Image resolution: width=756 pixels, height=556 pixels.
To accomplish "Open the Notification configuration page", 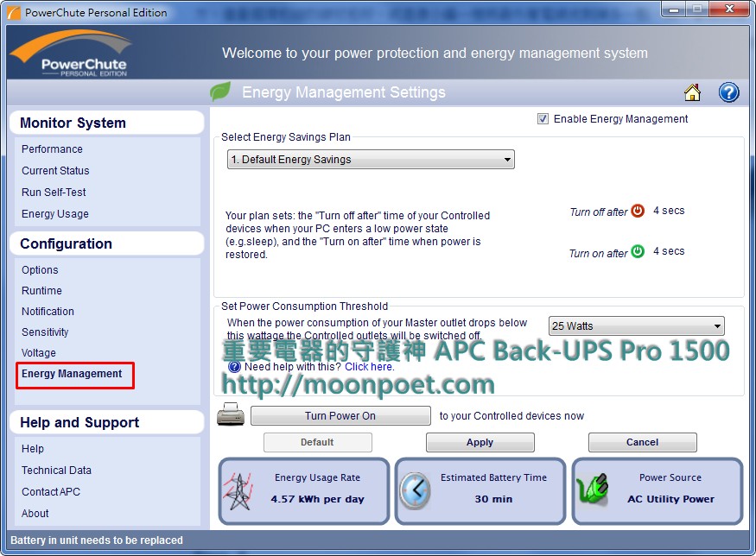I will point(48,312).
